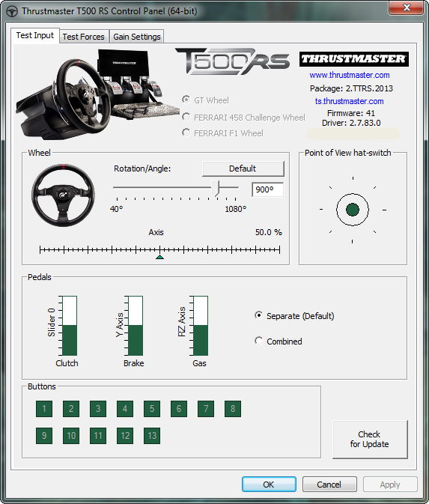Click the Rotation/Angle slider handle
The image size is (429, 504).
(x=216, y=188)
